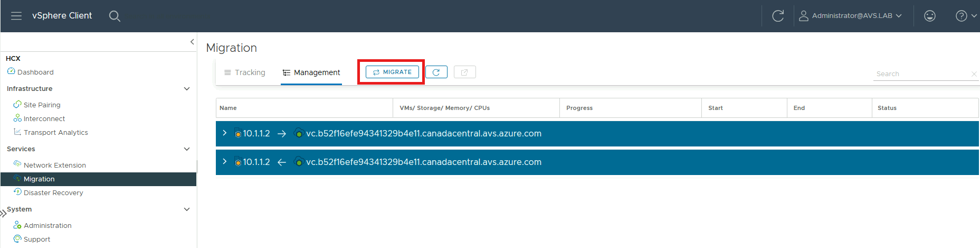Click the Network Extension icon

(x=17, y=164)
